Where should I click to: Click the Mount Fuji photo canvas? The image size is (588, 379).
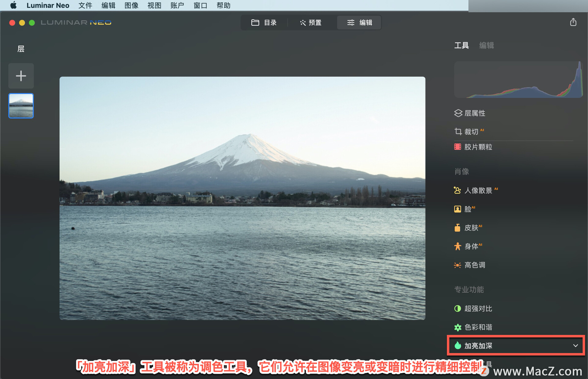(242, 198)
